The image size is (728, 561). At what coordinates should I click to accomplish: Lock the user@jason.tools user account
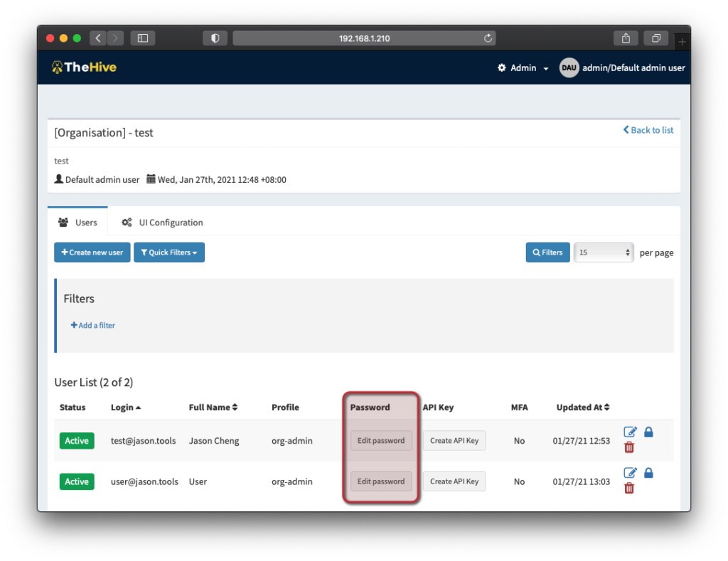tap(648, 473)
